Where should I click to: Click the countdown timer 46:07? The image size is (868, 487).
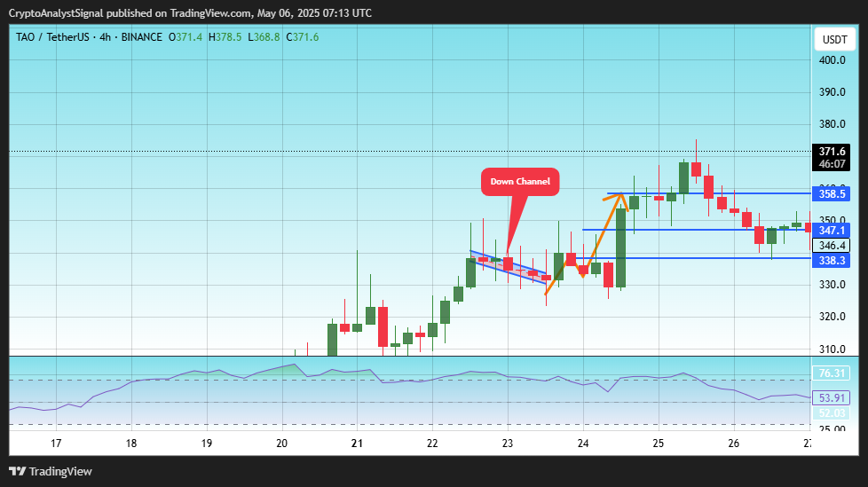point(832,164)
